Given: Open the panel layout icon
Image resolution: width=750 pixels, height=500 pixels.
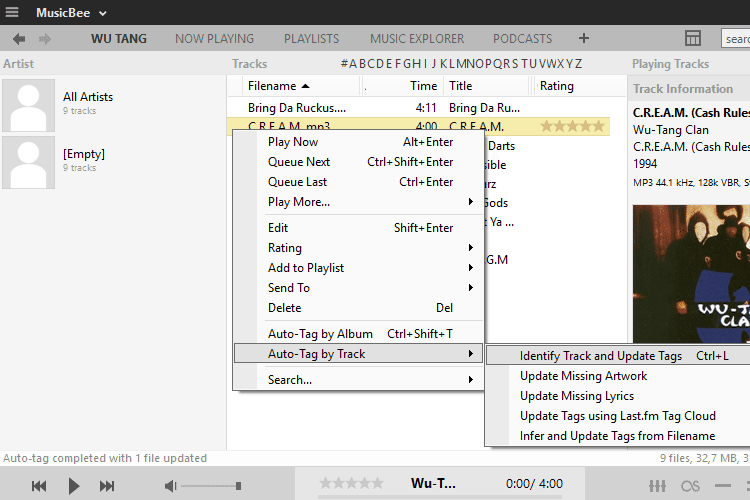Looking at the screenshot, I should [693, 38].
